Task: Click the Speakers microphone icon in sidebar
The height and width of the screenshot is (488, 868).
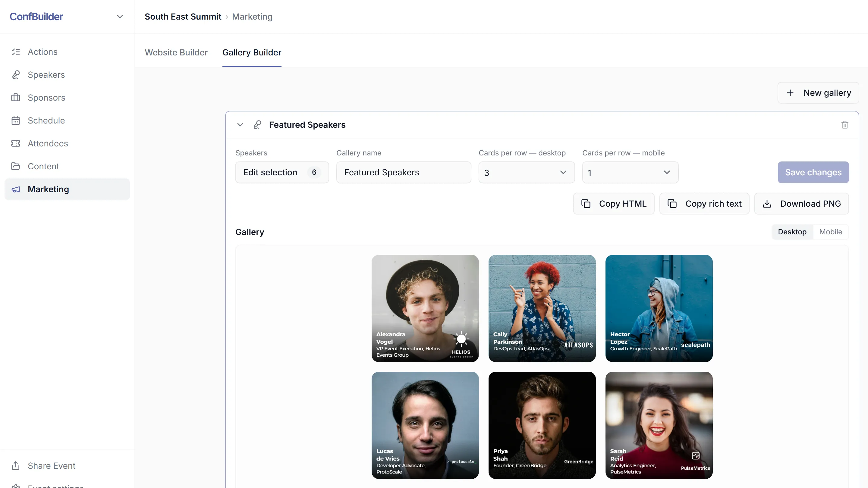Action: pyautogui.click(x=15, y=75)
